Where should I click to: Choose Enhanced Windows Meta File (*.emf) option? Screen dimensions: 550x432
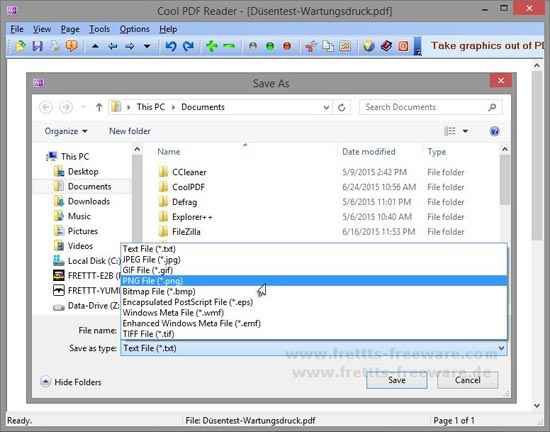[314, 324]
